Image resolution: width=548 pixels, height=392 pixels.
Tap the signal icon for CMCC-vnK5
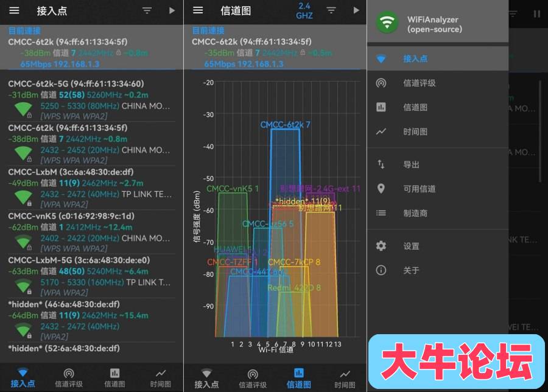23,242
